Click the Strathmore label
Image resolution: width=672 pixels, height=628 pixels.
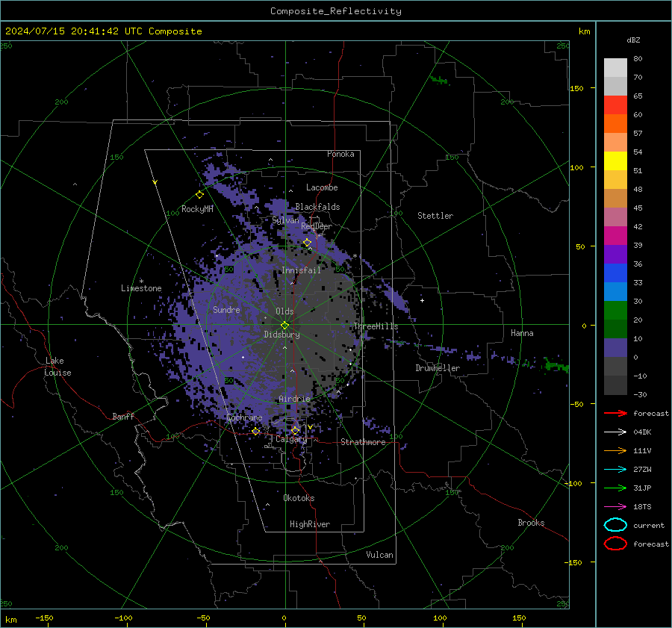pyautogui.click(x=363, y=442)
